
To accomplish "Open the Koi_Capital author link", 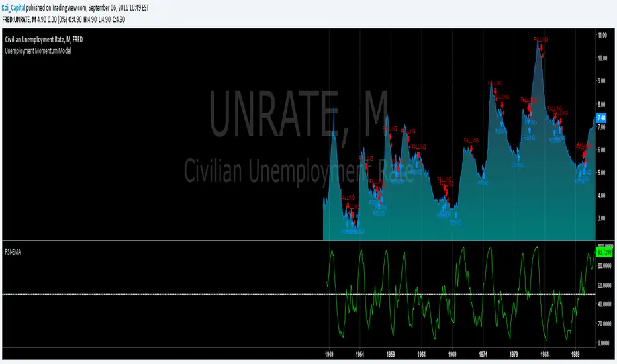I will (13, 7).
